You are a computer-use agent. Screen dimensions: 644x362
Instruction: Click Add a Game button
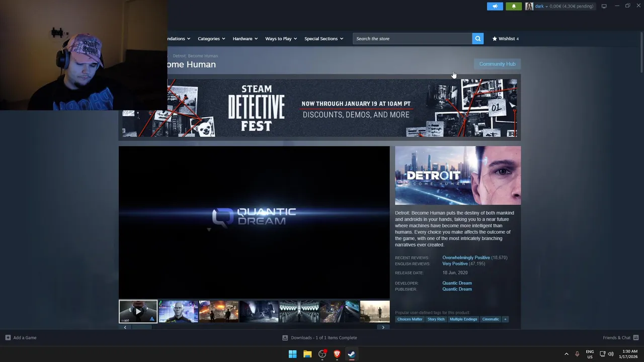pos(21,337)
